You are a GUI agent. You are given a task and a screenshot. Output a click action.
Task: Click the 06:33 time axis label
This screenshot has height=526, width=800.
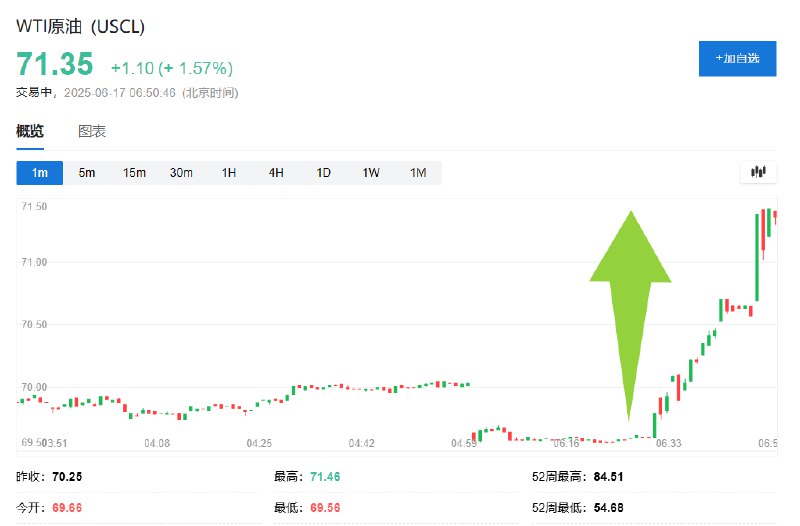pos(668,443)
